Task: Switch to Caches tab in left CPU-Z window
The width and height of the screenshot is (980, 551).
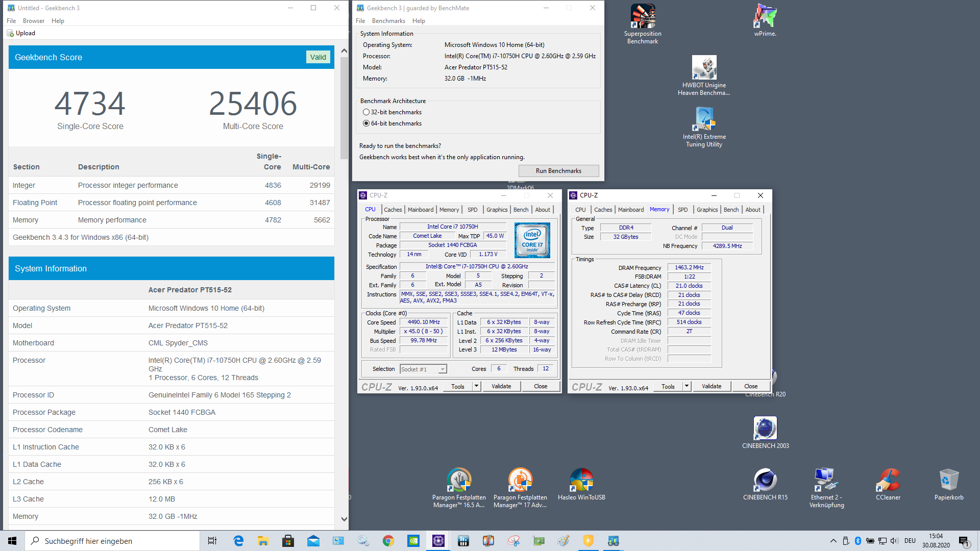Action: 393,210
